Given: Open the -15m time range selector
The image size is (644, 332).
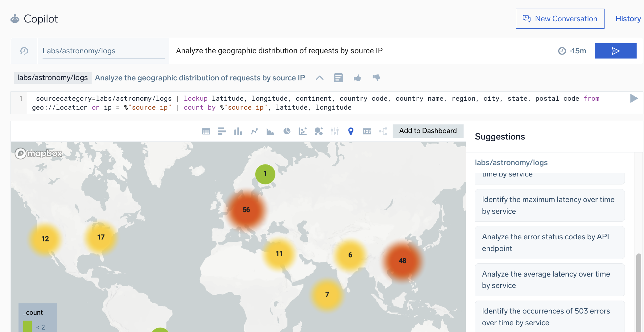Looking at the screenshot, I should 572,51.
